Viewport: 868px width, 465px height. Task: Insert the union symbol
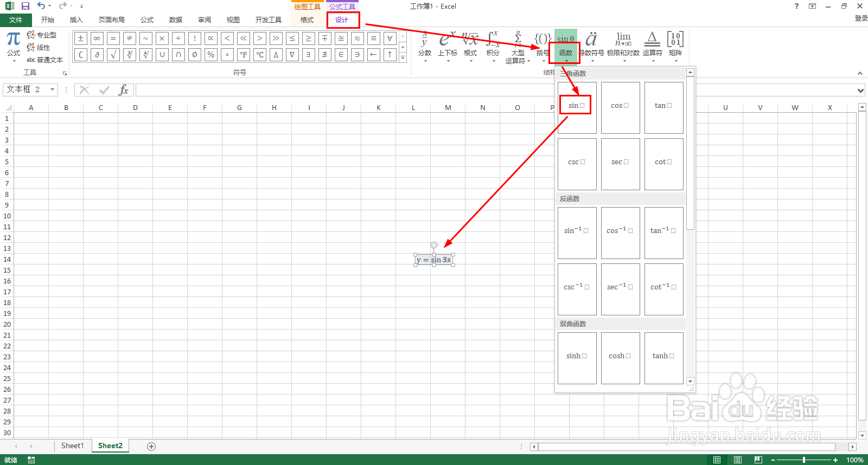(162, 55)
